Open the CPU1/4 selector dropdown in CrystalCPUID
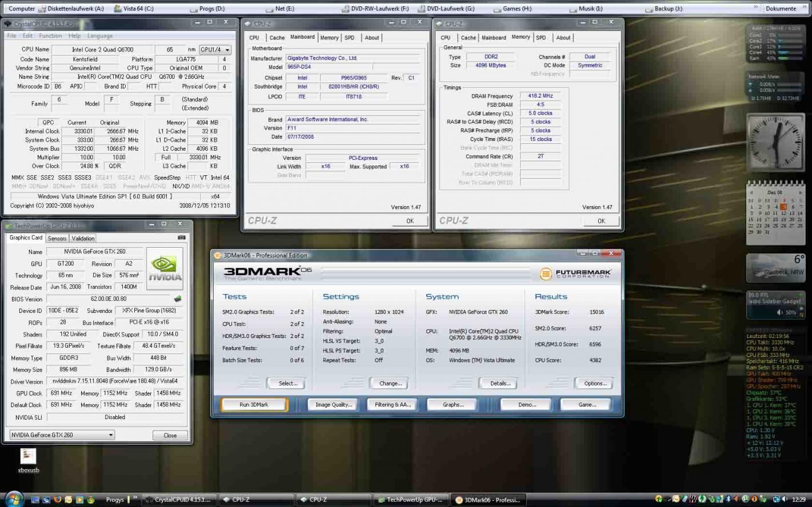Screen dimensions: 812x507 pos(215,50)
